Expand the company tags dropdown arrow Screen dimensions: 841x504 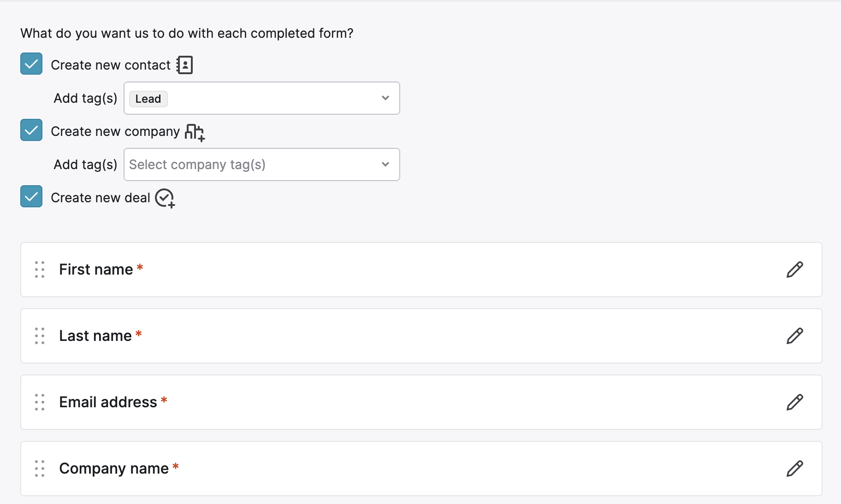[x=385, y=164]
